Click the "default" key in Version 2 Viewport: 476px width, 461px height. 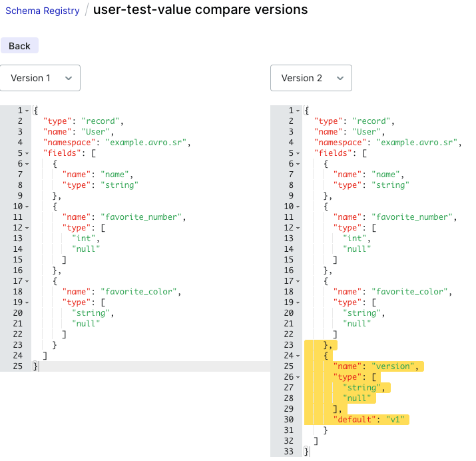click(x=355, y=420)
